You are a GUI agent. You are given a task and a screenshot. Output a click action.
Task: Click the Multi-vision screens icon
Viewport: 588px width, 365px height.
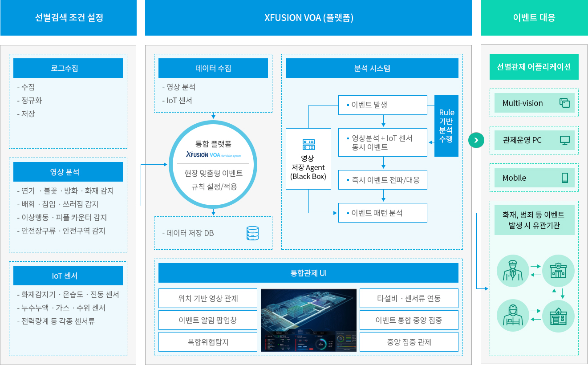pyautogui.click(x=565, y=103)
